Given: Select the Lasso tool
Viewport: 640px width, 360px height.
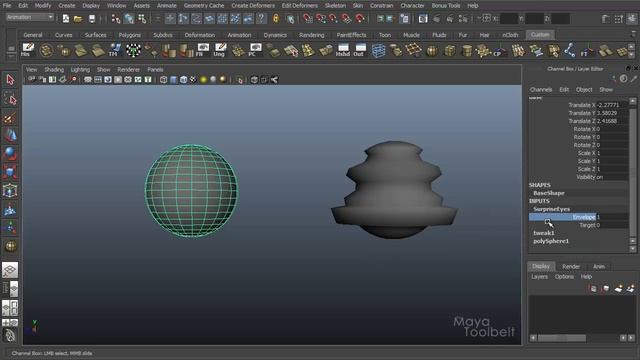Looking at the screenshot, I should click(10, 98).
